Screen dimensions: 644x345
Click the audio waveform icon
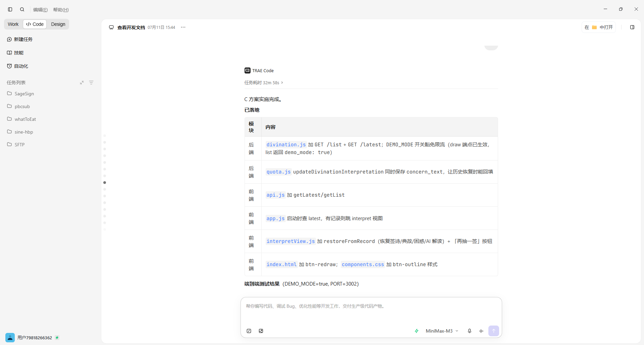point(481,331)
